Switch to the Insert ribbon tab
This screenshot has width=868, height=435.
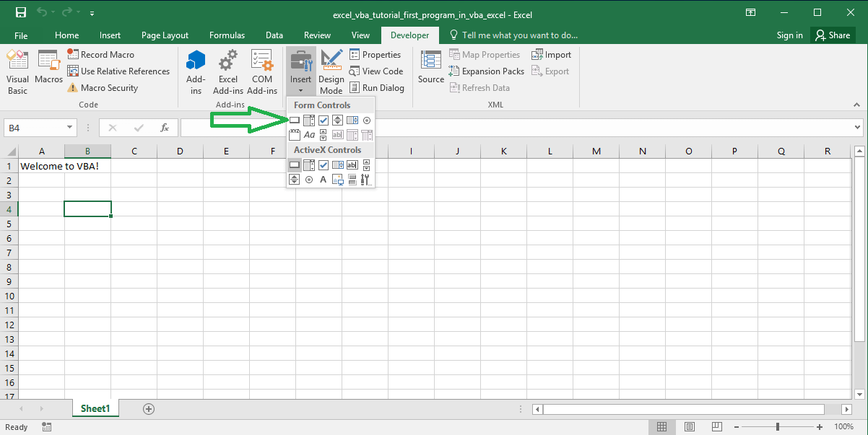110,35
